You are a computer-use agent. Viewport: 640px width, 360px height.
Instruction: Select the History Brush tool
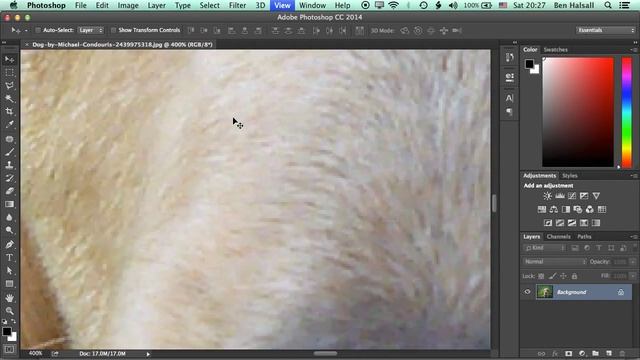tap(9, 178)
